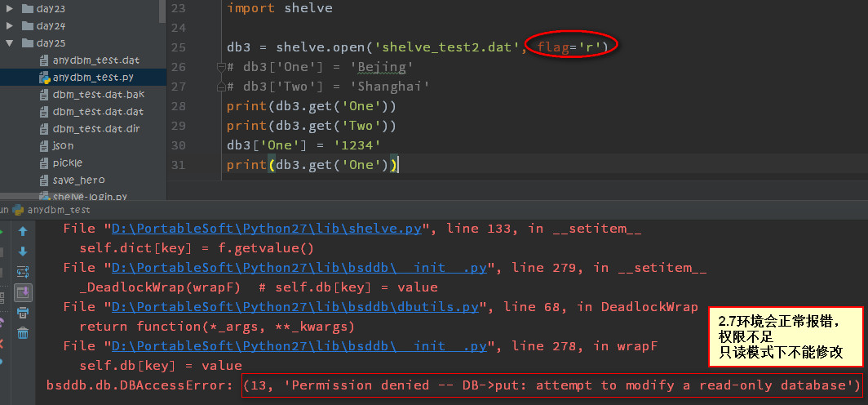Screen dimensions: 868x405
Task: Click the print icon in Run console
Action: (x=23, y=313)
